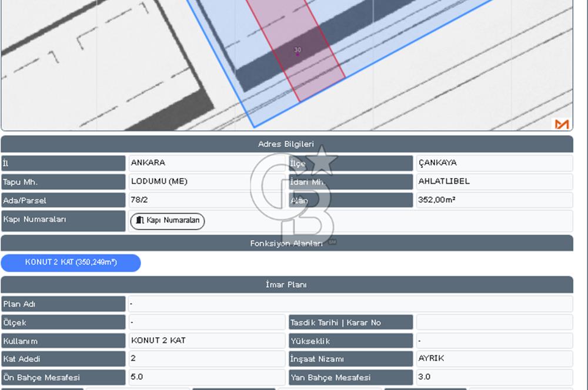This screenshot has width=588, height=390.
Task: Click the LODUMU (ME) value
Action: click(159, 181)
